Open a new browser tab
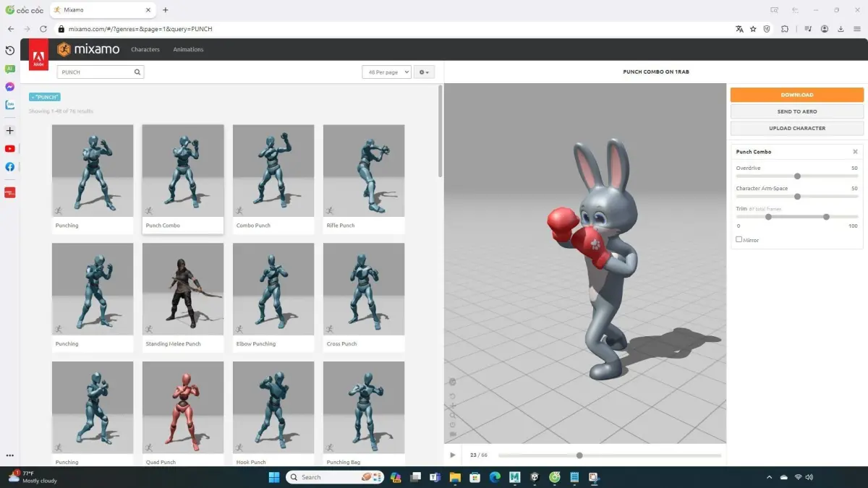The width and height of the screenshot is (868, 488). (166, 10)
